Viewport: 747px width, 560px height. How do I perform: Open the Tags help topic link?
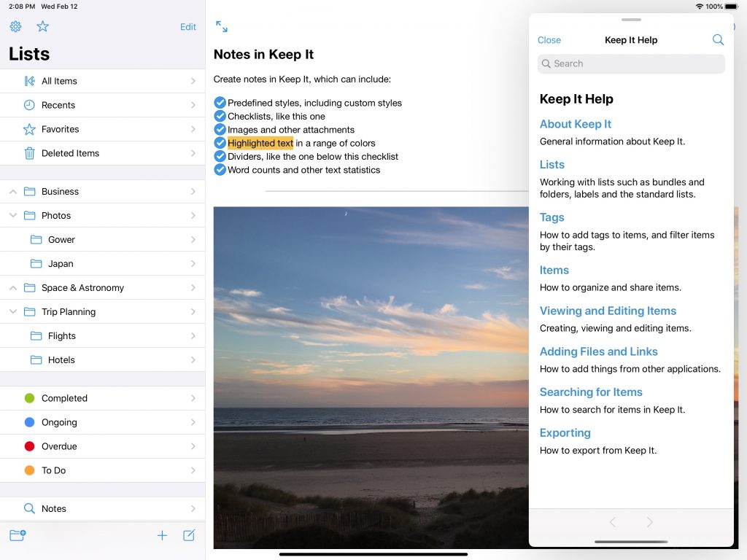click(551, 217)
